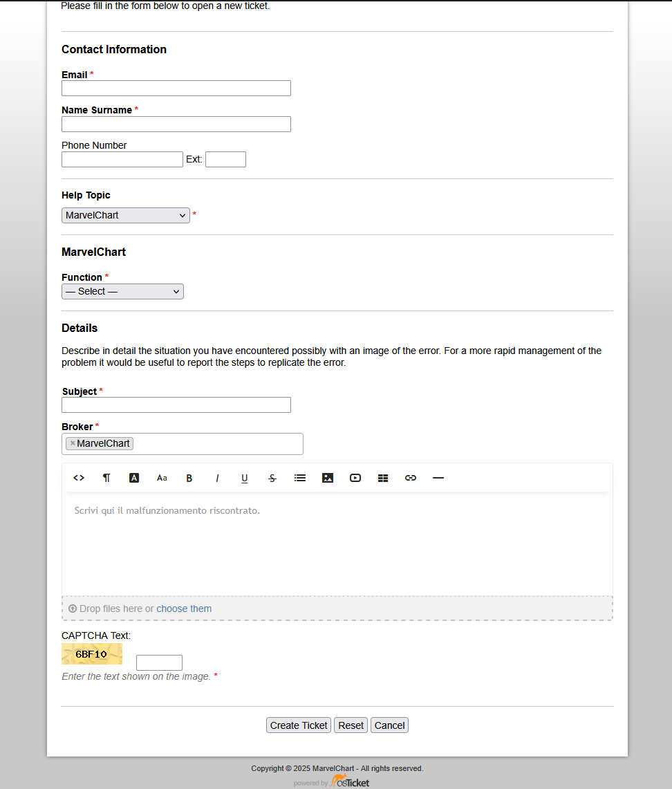Toggle underline formatting

245,478
